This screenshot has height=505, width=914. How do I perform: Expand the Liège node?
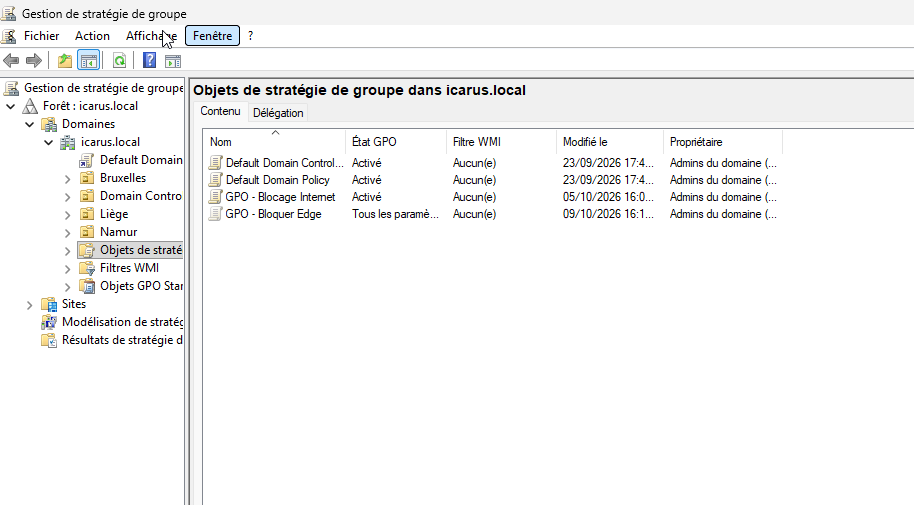pyautogui.click(x=68, y=215)
